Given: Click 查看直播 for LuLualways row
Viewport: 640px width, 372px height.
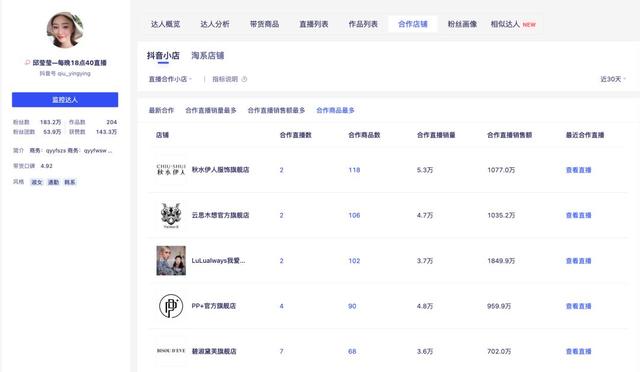Looking at the screenshot, I should coord(578,261).
